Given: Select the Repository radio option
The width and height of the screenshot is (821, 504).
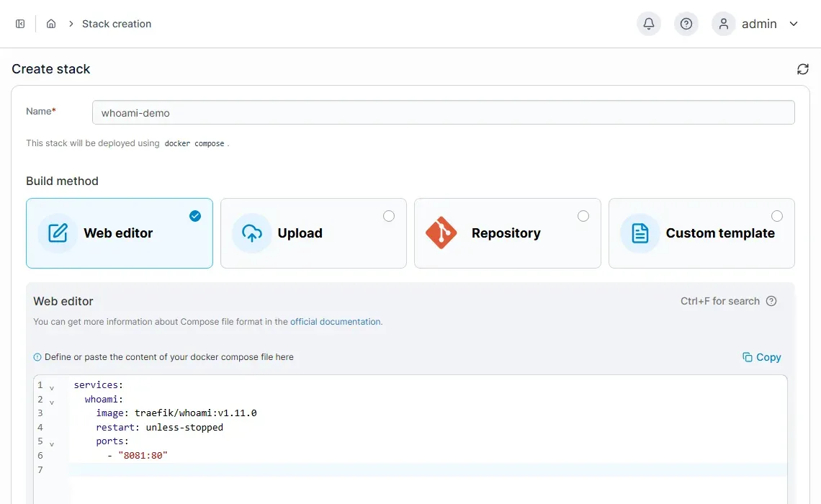Looking at the screenshot, I should tap(583, 216).
